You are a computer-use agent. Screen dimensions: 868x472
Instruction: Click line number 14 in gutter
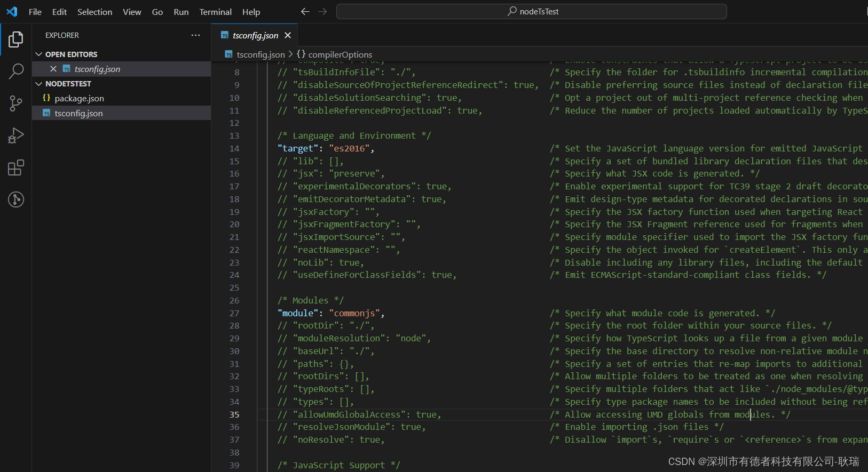[x=234, y=148]
